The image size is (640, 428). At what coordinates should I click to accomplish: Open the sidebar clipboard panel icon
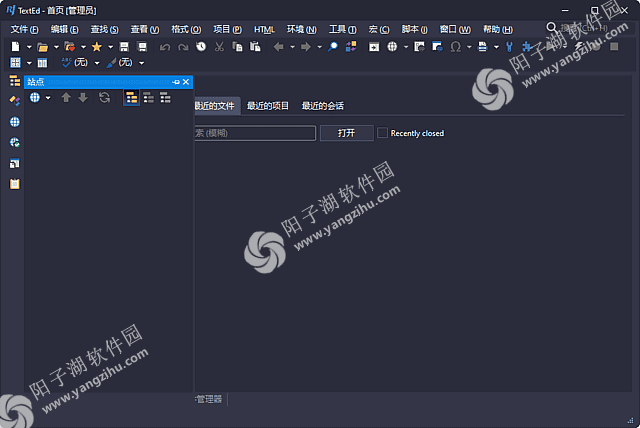[x=15, y=184]
